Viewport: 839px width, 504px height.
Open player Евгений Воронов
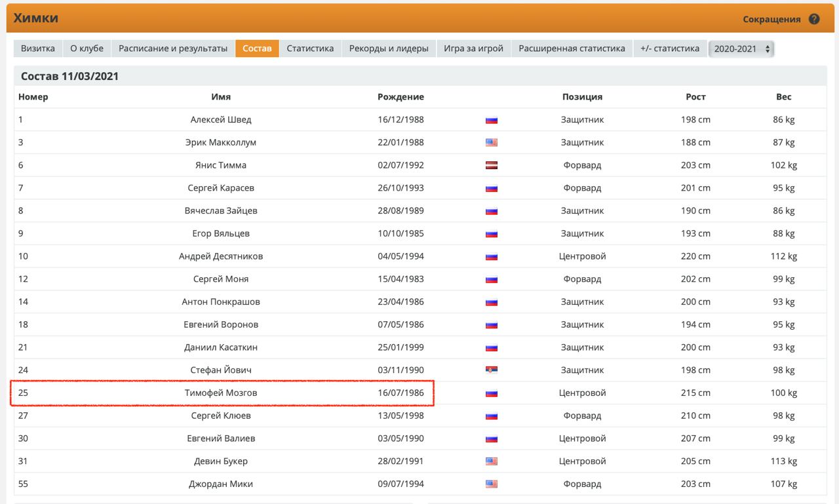tap(221, 324)
